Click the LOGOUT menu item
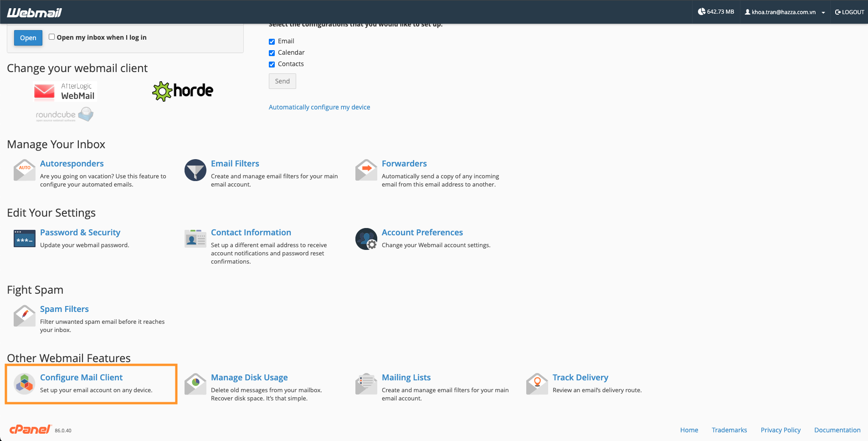The height and width of the screenshot is (441, 868). click(849, 12)
